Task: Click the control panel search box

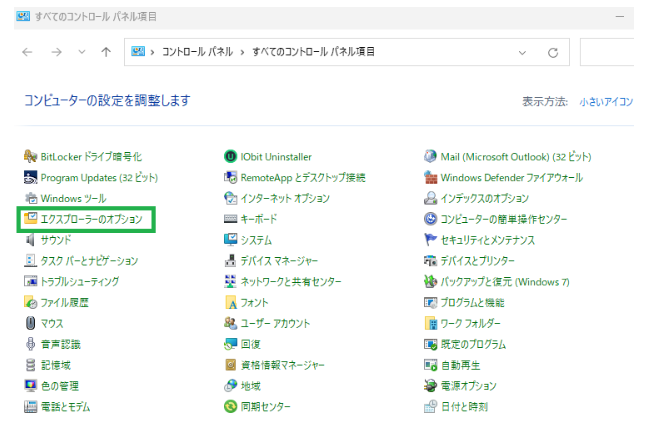Action: 607,52
